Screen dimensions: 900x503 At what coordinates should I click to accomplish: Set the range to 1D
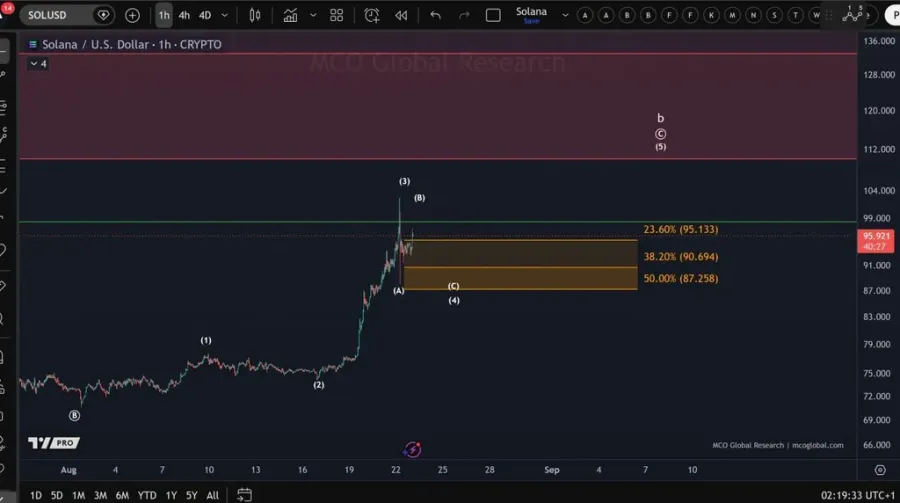[36, 495]
